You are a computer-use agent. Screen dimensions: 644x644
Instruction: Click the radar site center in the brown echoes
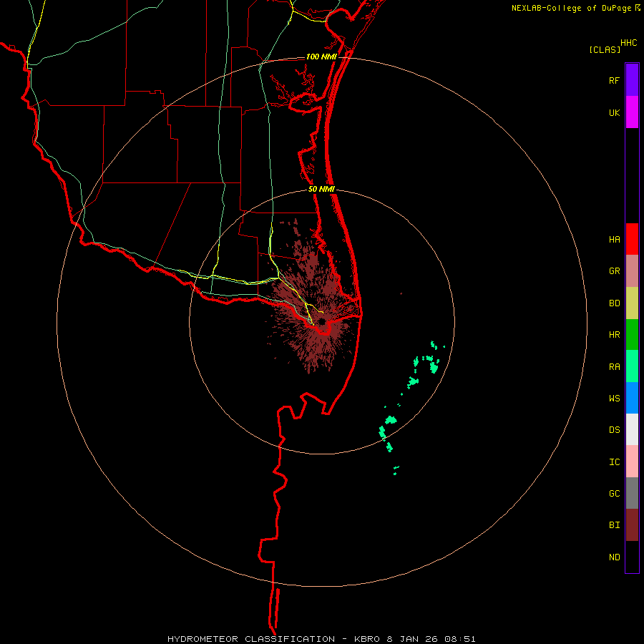point(322,321)
